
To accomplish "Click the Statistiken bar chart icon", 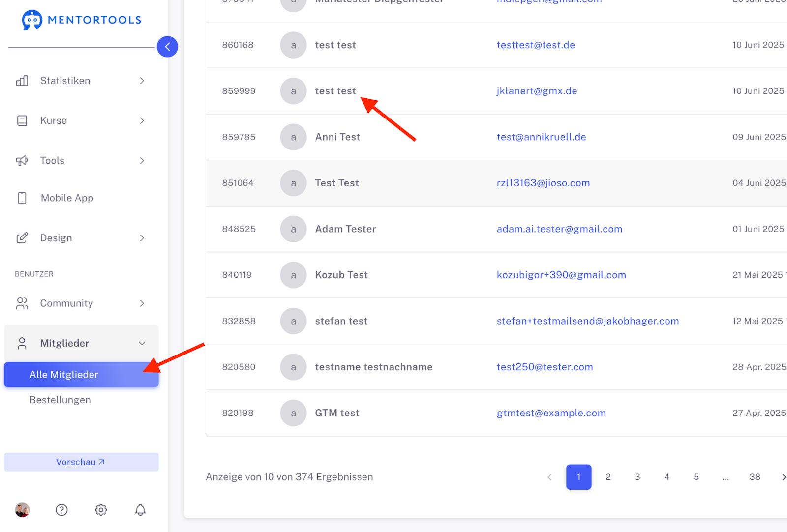I will point(22,81).
